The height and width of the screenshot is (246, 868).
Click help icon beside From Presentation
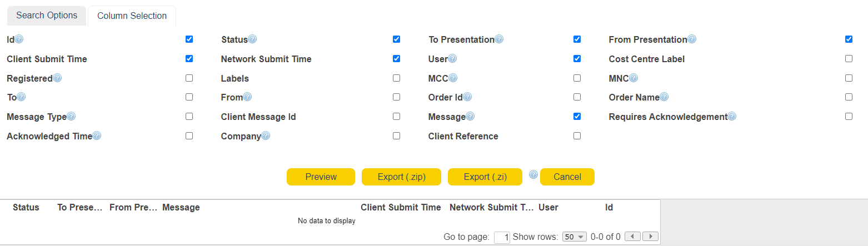692,39
